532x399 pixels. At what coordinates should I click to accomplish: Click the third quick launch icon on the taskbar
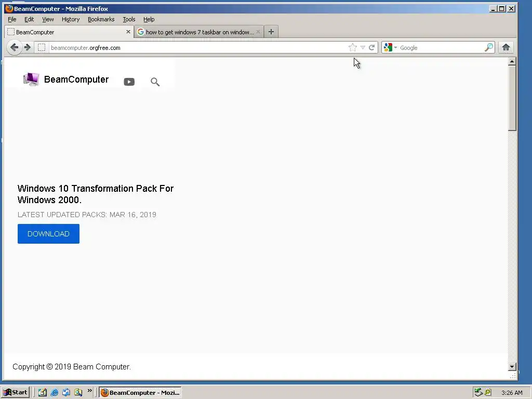66,393
